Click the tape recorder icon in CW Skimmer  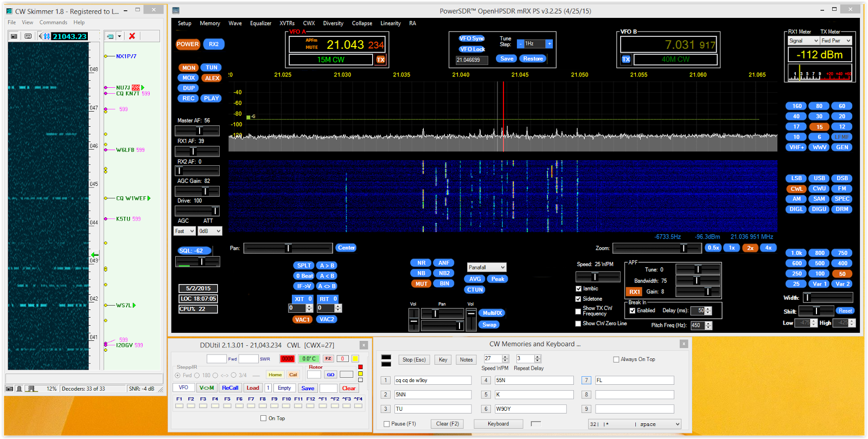tap(28, 36)
